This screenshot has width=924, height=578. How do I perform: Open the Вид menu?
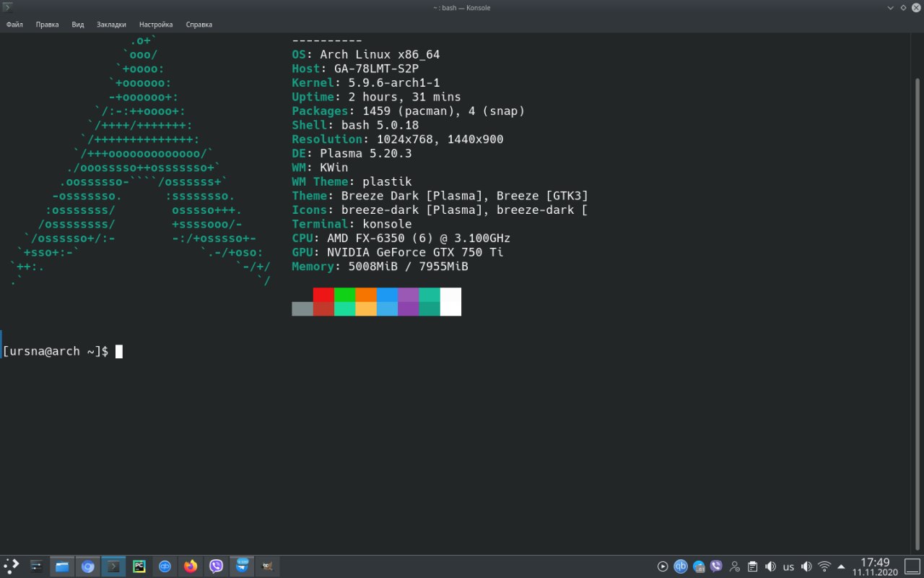coord(78,25)
